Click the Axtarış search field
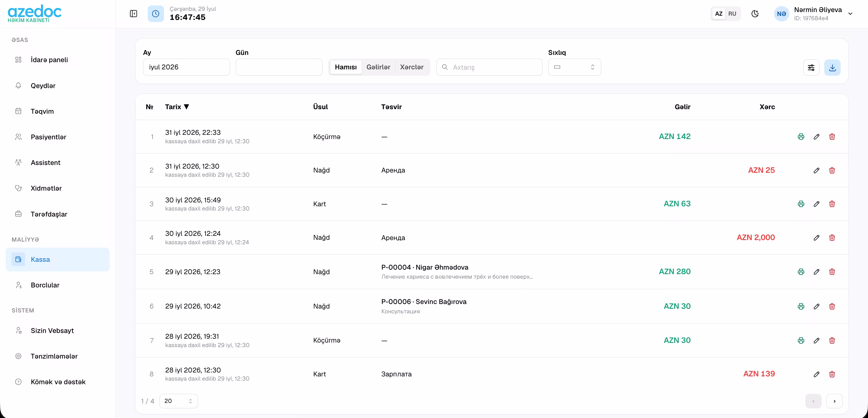The width and height of the screenshot is (868, 418). pyautogui.click(x=489, y=67)
